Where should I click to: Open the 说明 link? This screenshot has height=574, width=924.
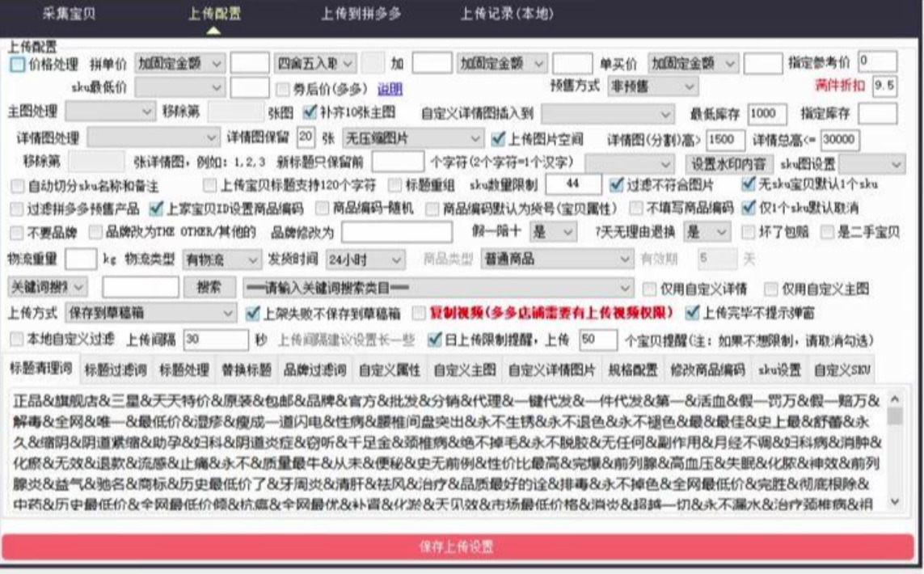click(390, 89)
